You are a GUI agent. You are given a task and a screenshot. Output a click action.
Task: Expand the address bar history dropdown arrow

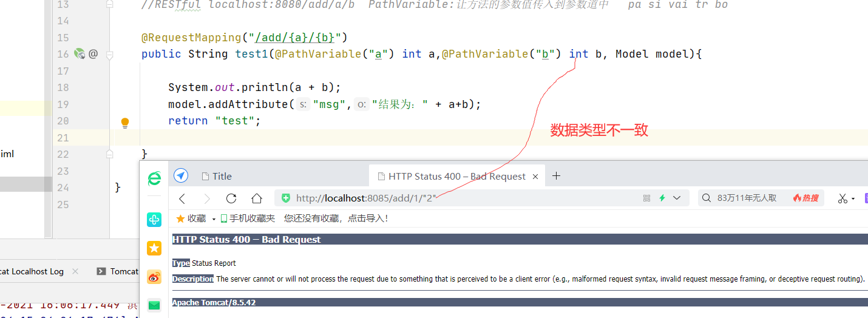coord(677,198)
